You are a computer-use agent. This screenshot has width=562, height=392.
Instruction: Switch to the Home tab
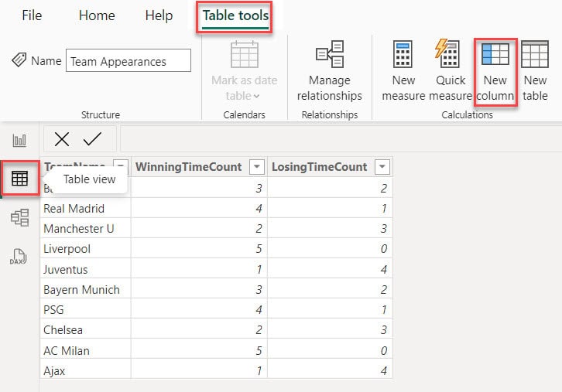click(x=97, y=15)
